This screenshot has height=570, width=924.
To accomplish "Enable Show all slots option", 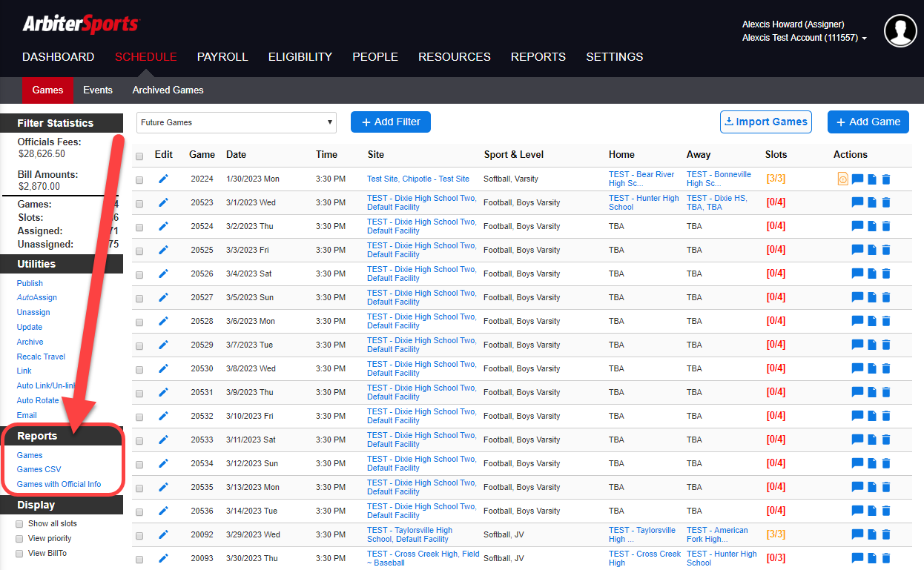I will [20, 524].
